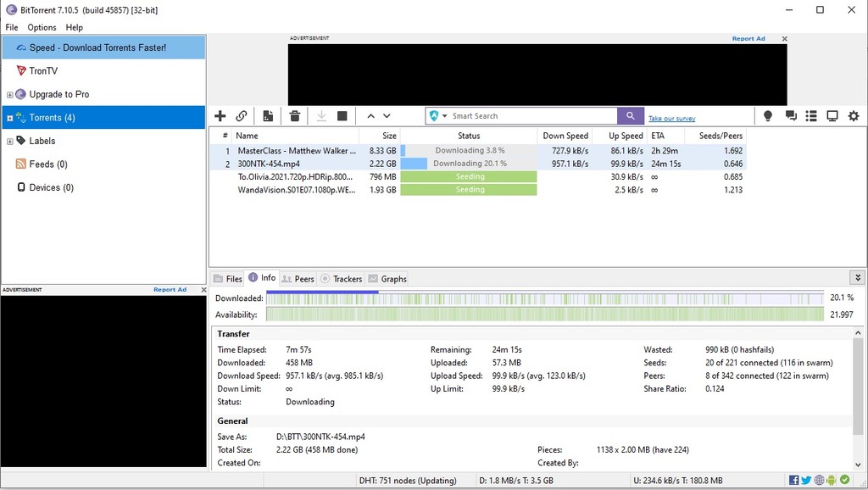Click the lightbulb icon in toolbar
This screenshot has height=490, width=868.
point(768,115)
